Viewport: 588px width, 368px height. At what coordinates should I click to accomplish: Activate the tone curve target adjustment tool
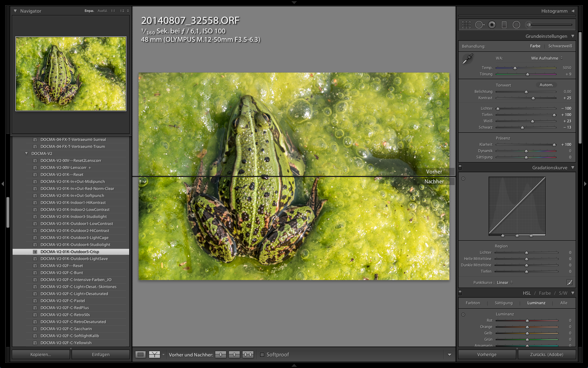pos(463,179)
